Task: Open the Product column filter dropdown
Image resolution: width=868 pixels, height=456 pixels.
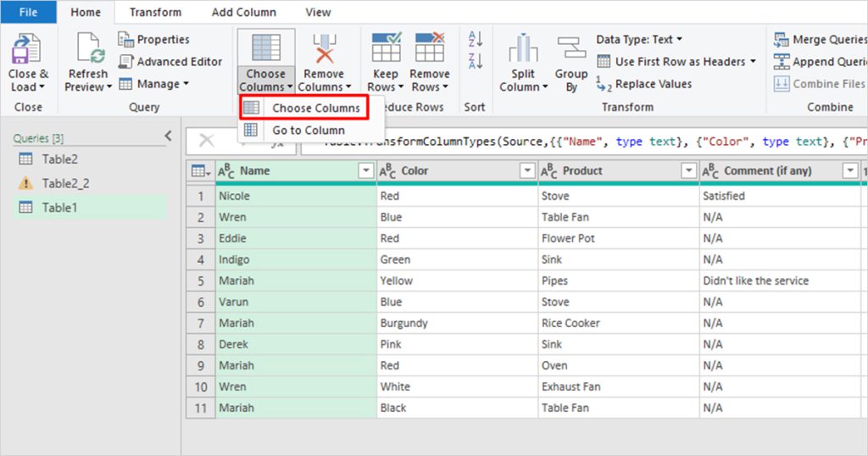Action: (x=688, y=171)
